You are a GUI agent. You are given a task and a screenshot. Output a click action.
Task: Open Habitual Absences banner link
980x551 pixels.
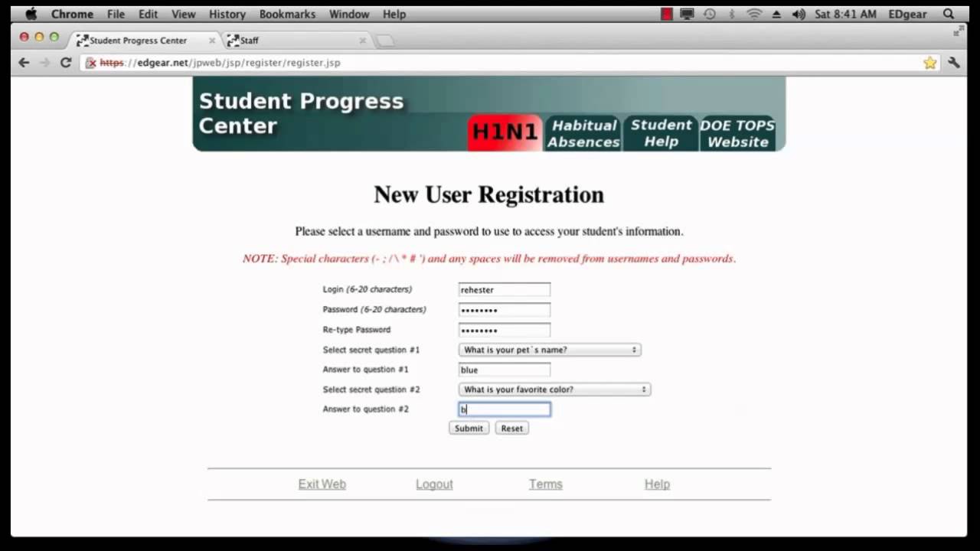(x=583, y=133)
